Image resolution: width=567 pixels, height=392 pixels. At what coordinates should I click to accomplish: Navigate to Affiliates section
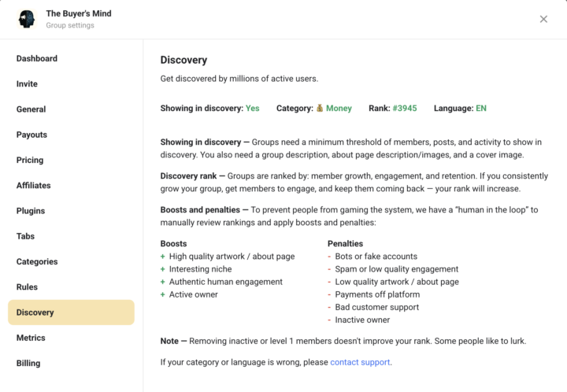34,186
